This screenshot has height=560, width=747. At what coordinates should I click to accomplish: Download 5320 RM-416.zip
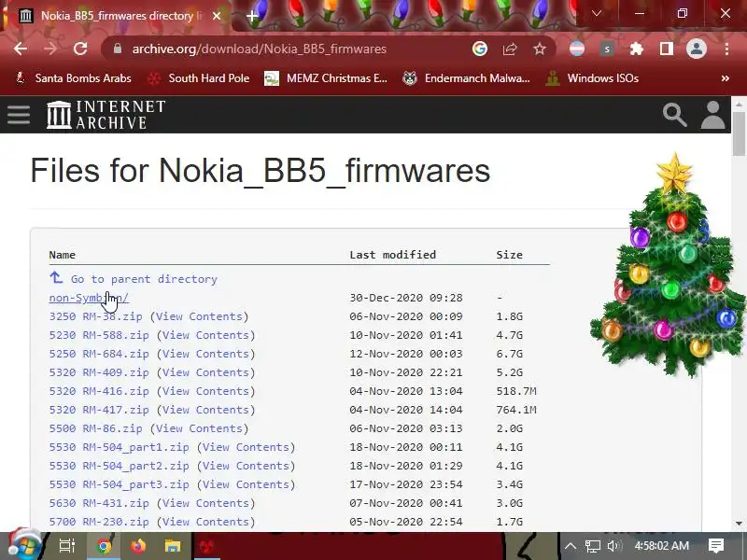[x=99, y=390]
